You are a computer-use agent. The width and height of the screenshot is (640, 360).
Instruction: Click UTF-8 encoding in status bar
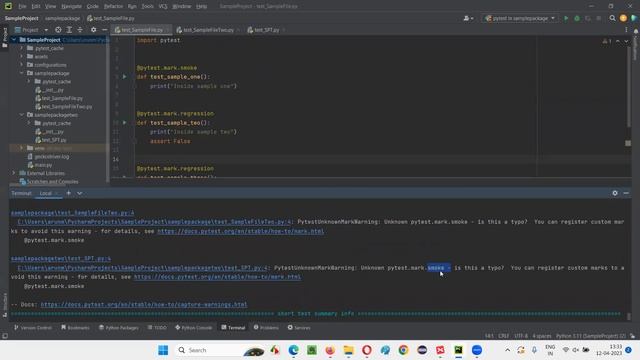pyautogui.click(x=521, y=336)
